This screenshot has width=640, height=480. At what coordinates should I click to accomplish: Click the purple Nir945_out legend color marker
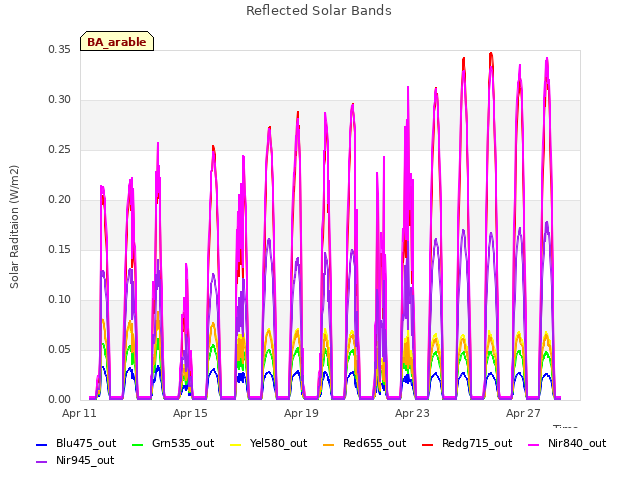pyautogui.click(x=42, y=462)
